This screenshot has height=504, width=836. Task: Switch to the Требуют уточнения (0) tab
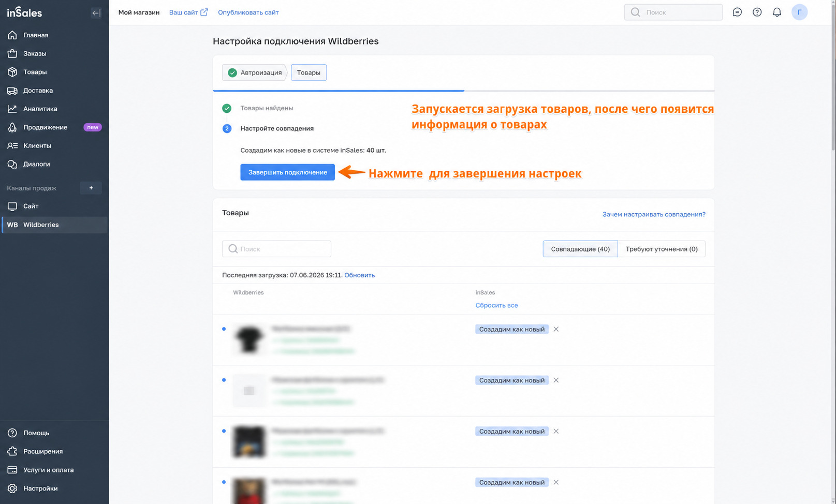(x=662, y=249)
